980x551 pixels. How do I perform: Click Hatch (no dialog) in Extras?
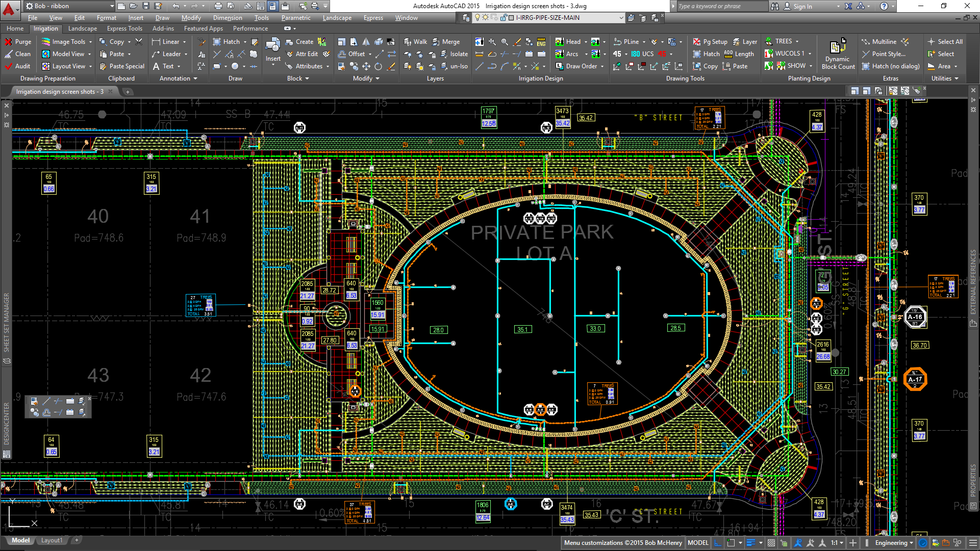click(x=891, y=66)
